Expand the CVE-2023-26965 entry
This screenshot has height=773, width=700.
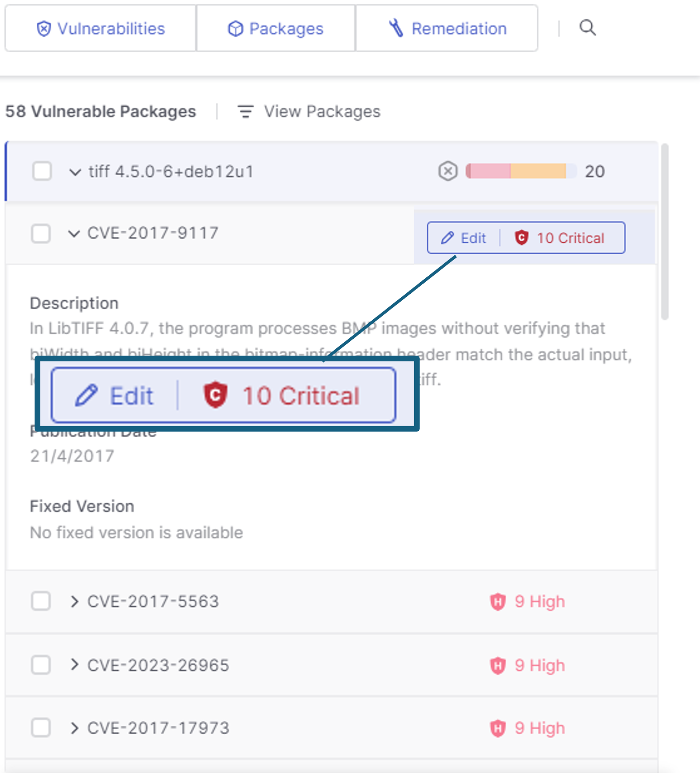coord(74,665)
